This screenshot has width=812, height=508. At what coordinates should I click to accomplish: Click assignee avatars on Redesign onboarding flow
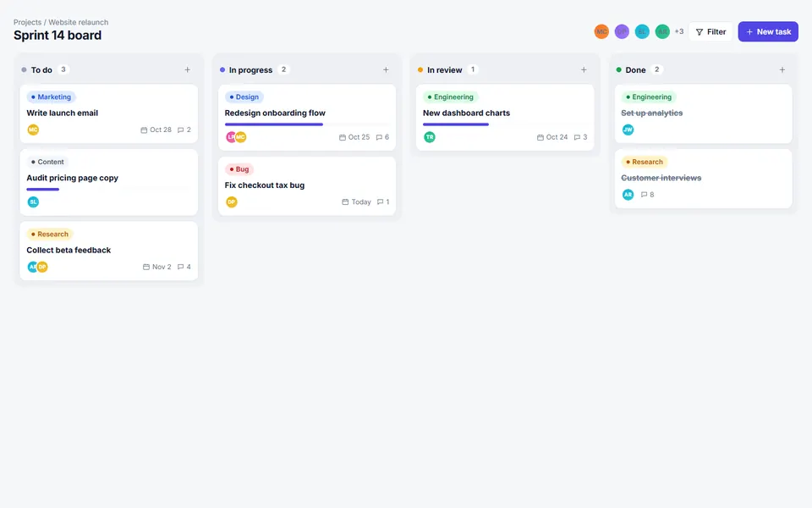point(236,137)
